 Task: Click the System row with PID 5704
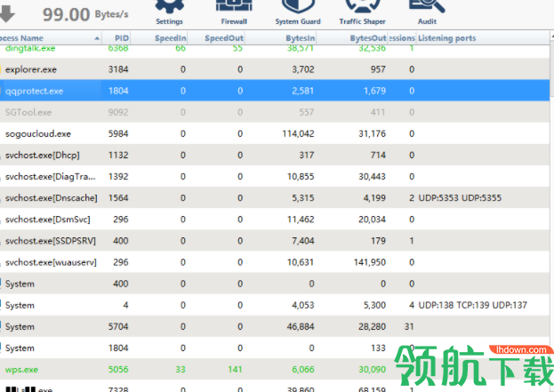(275, 327)
